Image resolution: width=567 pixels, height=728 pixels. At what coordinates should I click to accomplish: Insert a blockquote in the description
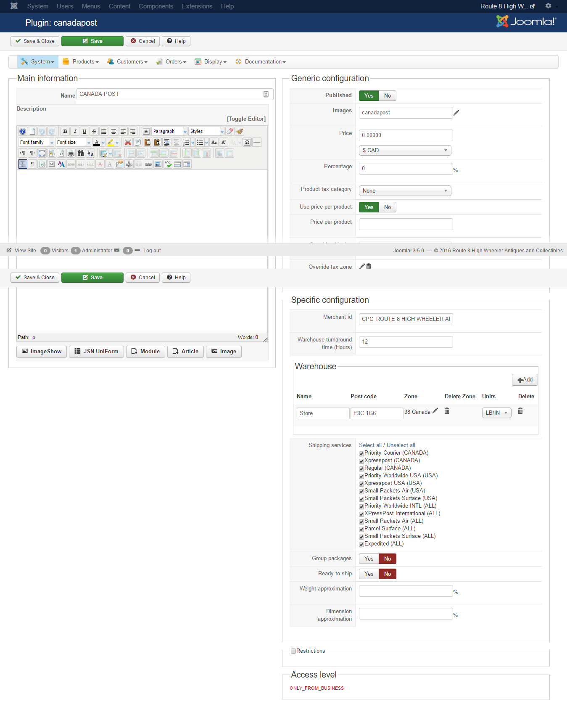coord(146,132)
